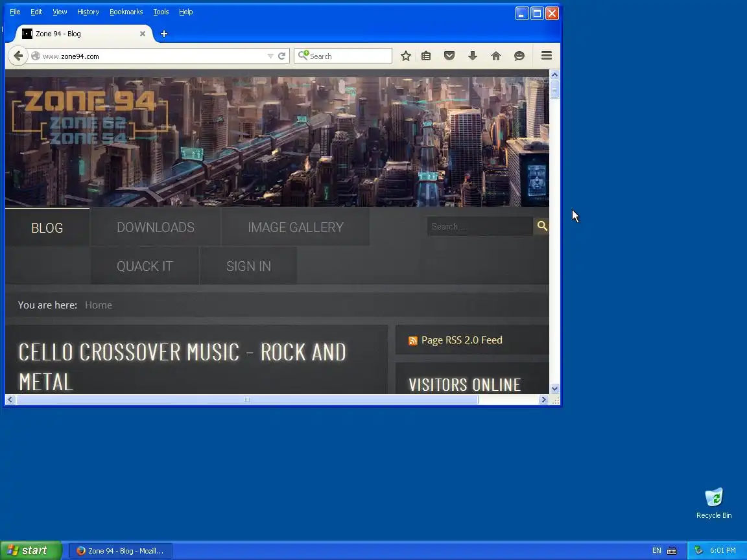The height and width of the screenshot is (560, 747).
Task: Open the URL history dropdown arrow
Action: pos(270,56)
